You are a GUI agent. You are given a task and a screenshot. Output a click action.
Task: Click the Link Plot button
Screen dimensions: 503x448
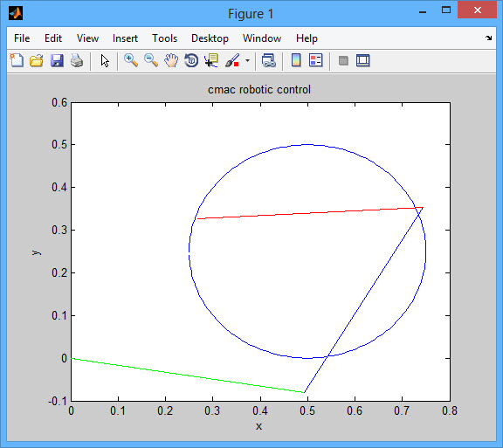click(x=268, y=60)
